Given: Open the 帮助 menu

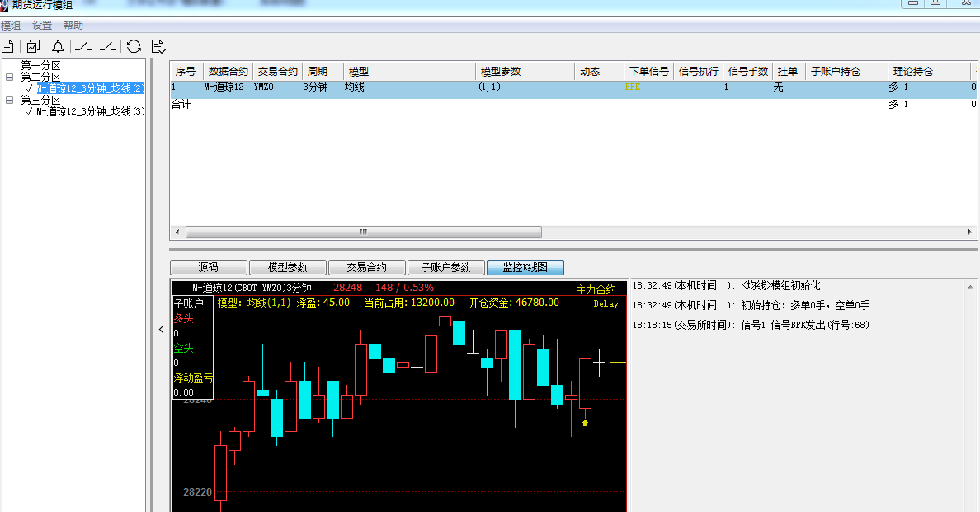Looking at the screenshot, I should tap(73, 26).
